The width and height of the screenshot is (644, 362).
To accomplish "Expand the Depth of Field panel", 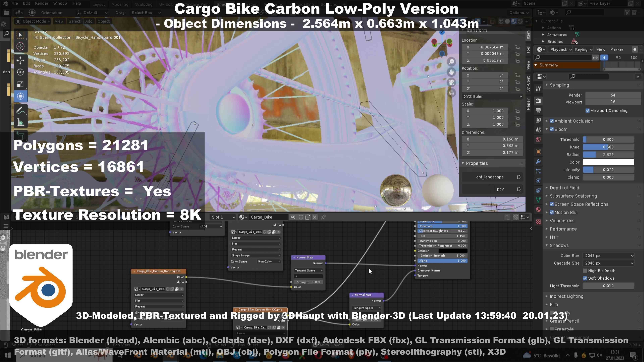I will 564,188.
